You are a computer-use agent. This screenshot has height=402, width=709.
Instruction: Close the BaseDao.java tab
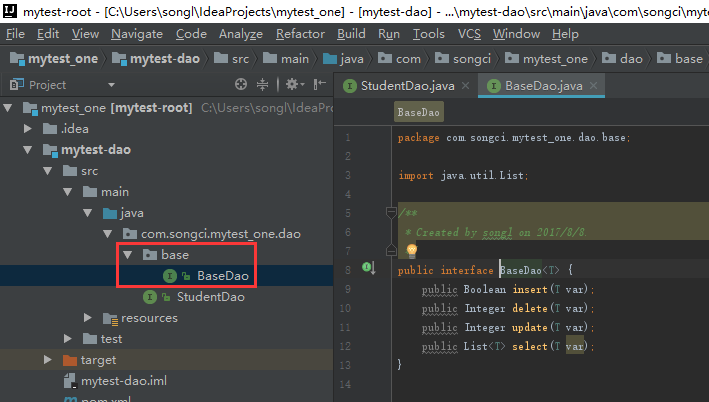(x=593, y=85)
